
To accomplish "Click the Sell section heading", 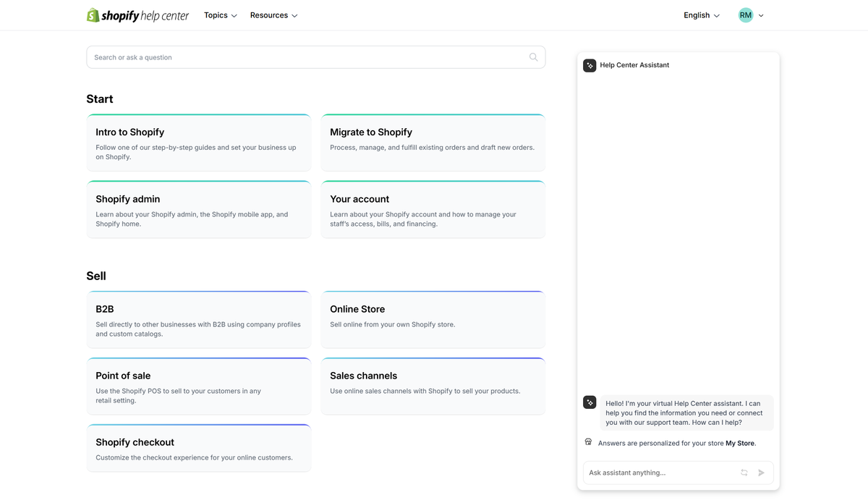I will 96,276.
